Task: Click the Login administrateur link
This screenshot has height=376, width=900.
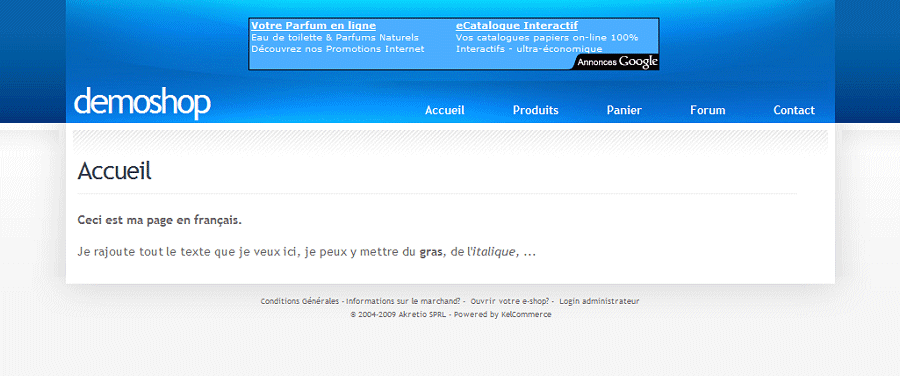Action: (x=599, y=301)
